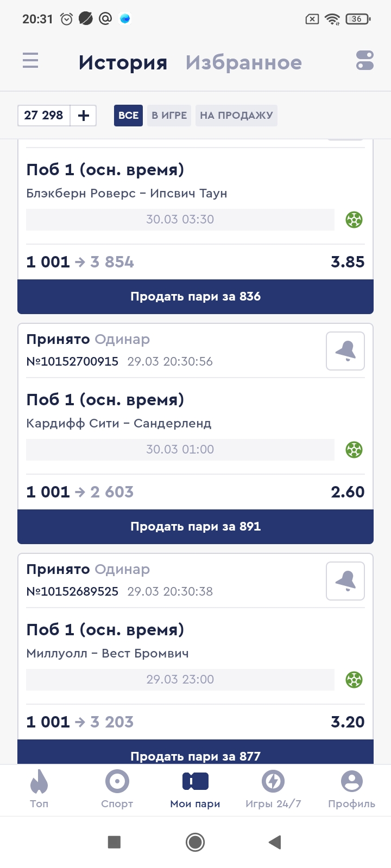Click football icon on Миллуолл bet
The image size is (391, 868).
point(354,680)
